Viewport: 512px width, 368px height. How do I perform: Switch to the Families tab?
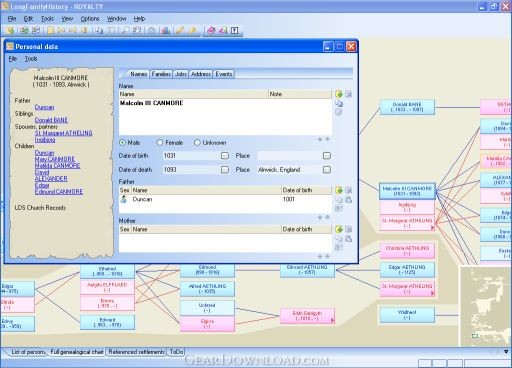[161, 74]
